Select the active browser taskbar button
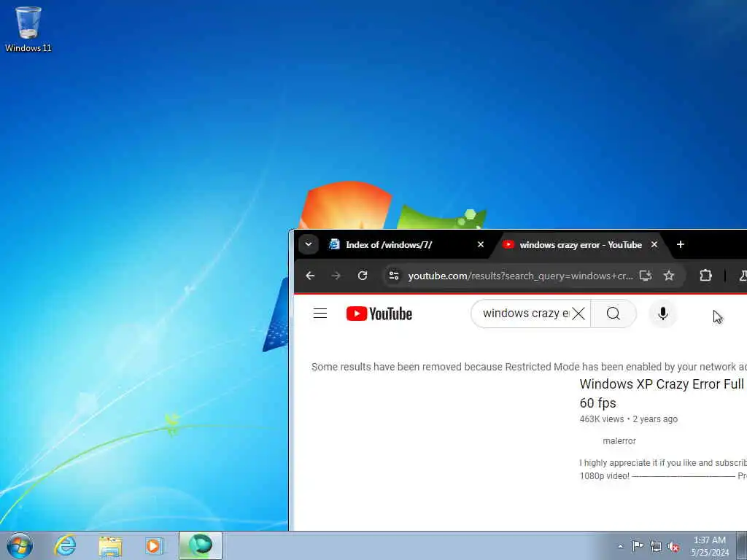 pyautogui.click(x=201, y=545)
